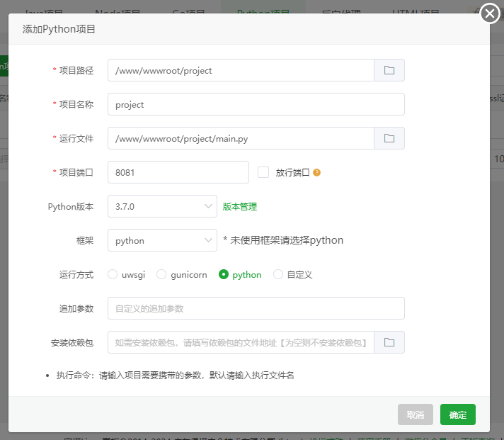Open folder browser for project path

tap(389, 70)
